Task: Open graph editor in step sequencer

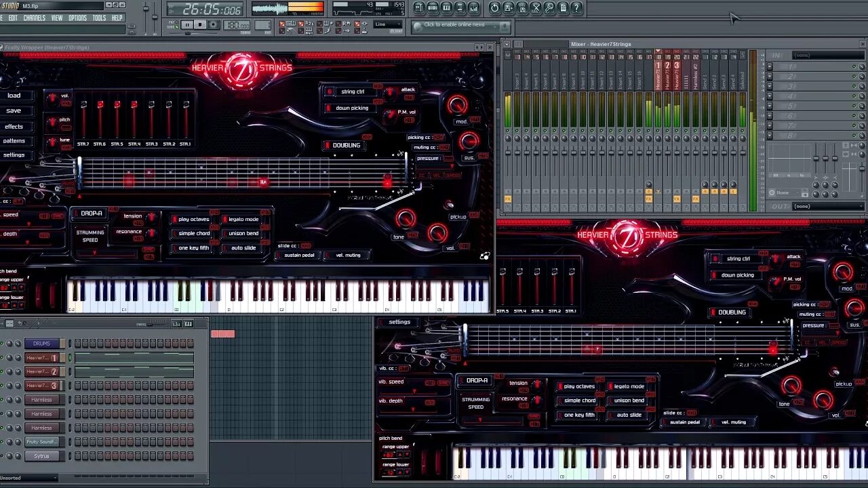Action: point(176,324)
